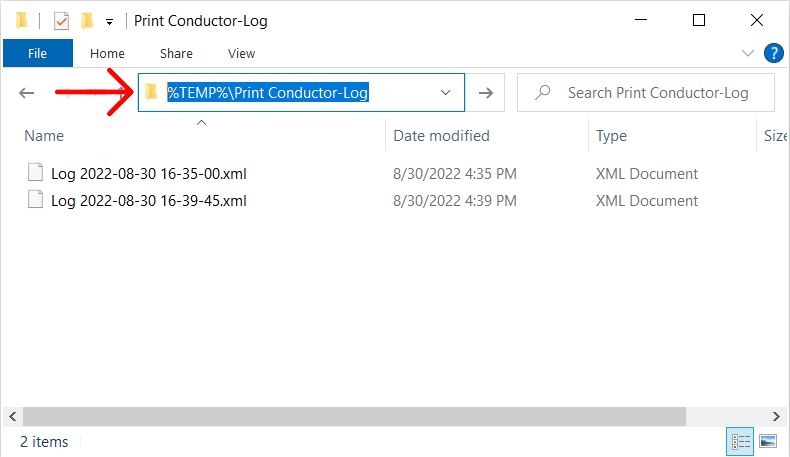Expand the ribbon with the chevron
Image resolution: width=790 pixels, height=457 pixels.
pos(748,53)
